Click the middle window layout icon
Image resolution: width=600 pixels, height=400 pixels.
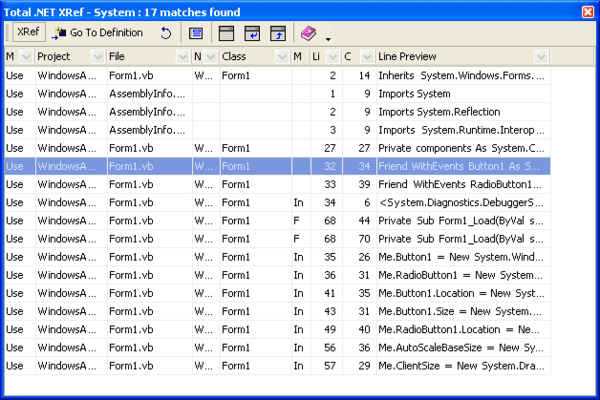252,33
